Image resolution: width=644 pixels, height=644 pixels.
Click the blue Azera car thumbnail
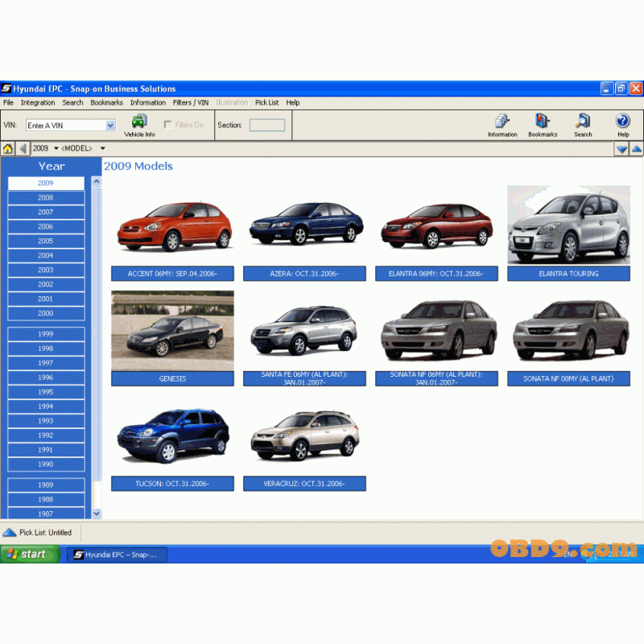click(x=307, y=224)
